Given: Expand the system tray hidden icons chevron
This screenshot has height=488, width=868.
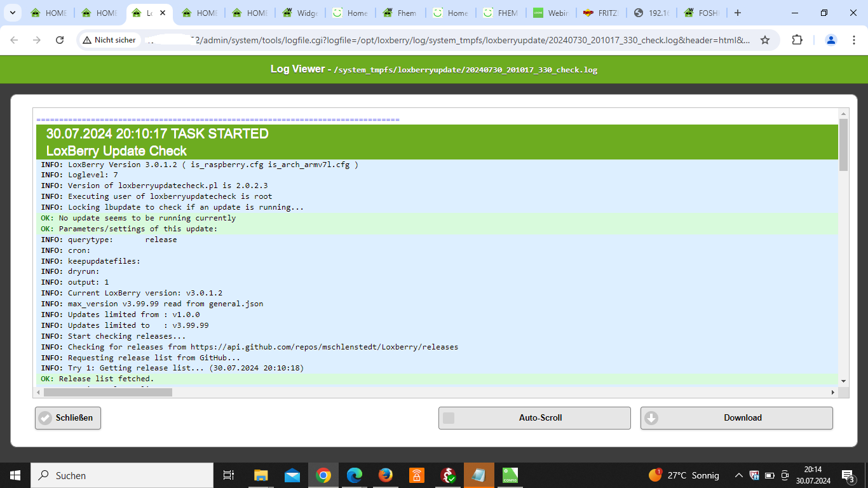Looking at the screenshot, I should [x=738, y=475].
